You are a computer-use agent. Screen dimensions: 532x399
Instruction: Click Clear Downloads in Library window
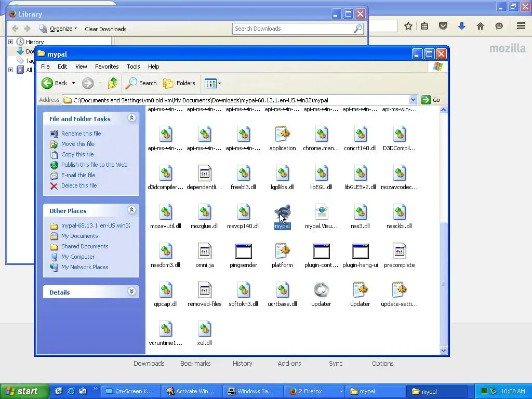point(105,29)
